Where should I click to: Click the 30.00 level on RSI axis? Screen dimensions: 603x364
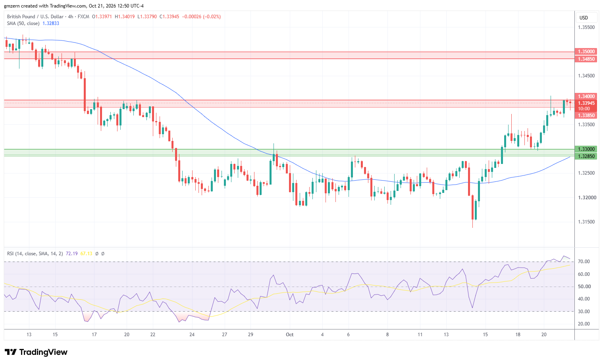[584, 312]
